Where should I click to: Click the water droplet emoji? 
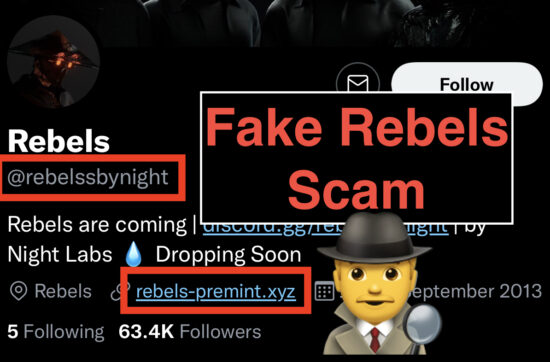point(134,255)
